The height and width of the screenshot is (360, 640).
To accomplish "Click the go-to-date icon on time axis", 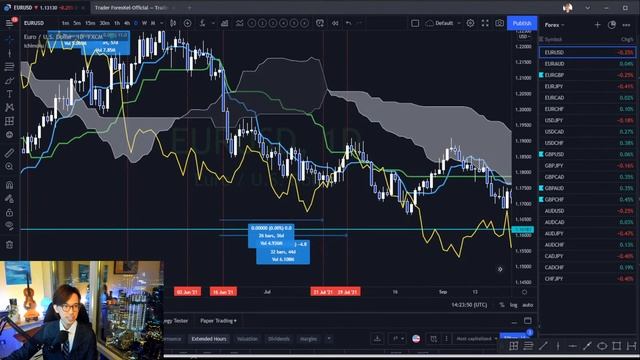I will click(x=524, y=292).
